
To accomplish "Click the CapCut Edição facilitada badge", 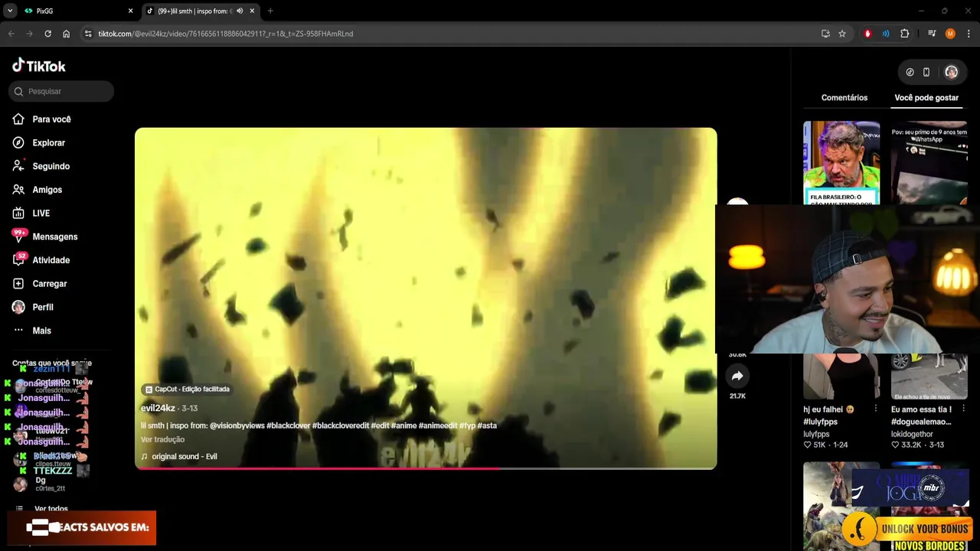I will [x=188, y=389].
